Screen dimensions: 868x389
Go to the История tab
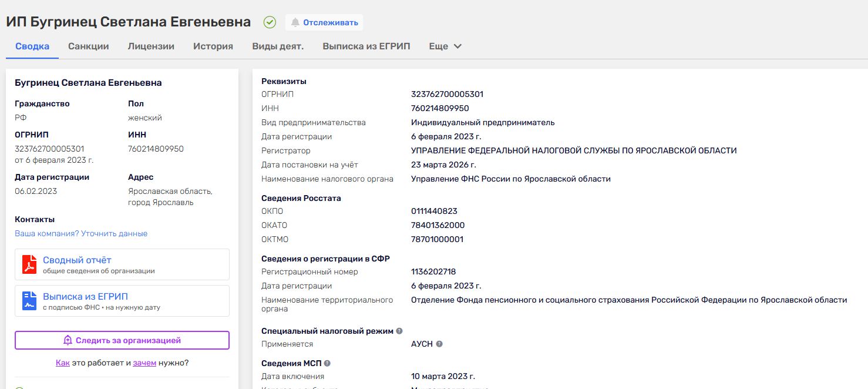pyautogui.click(x=213, y=46)
